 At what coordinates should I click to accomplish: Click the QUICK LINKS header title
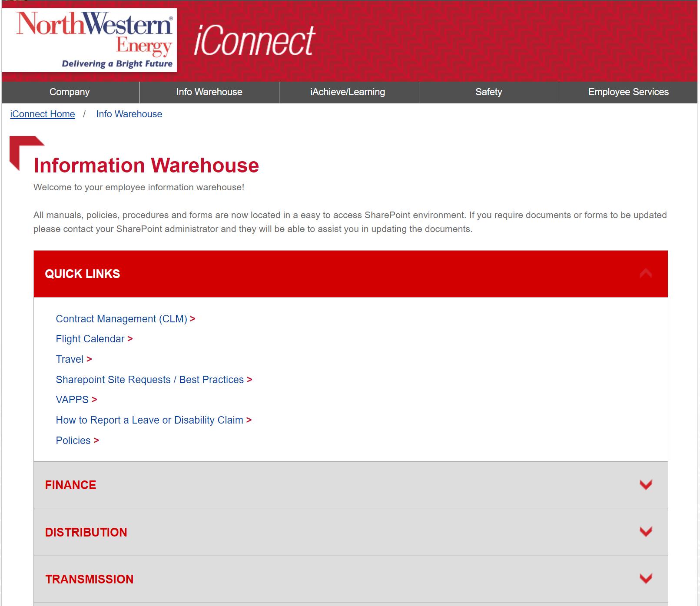pos(82,274)
